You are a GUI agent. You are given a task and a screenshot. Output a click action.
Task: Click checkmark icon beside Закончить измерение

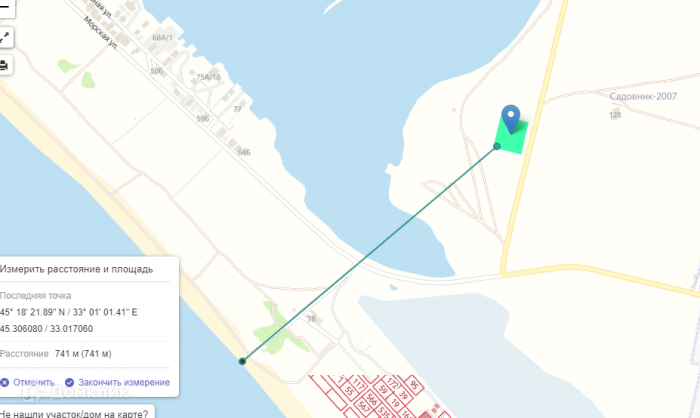[x=69, y=382]
